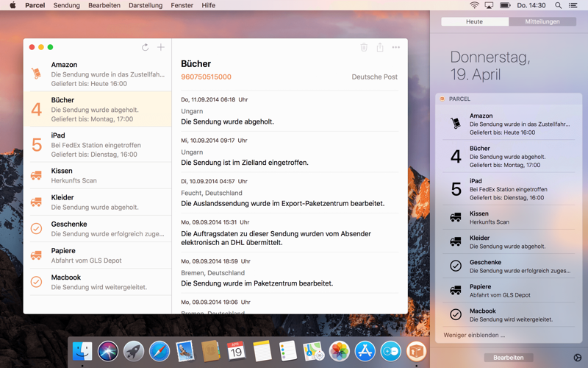The width and height of the screenshot is (588, 368).
Task: Open the Hilfe menu
Action: [x=209, y=5]
